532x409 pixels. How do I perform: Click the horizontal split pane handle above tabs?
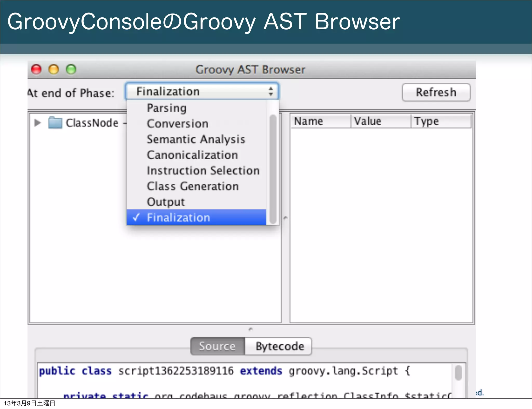tap(251, 329)
